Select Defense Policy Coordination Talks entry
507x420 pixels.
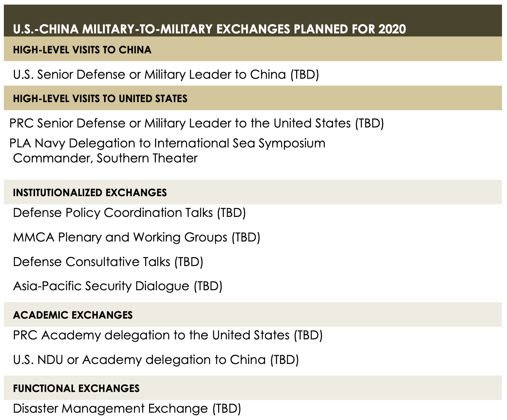pyautogui.click(x=129, y=213)
